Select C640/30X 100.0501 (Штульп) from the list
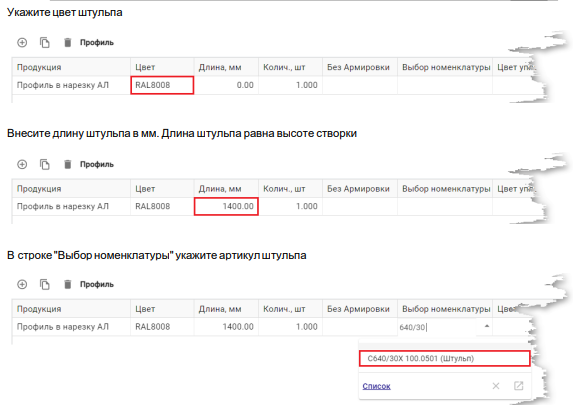Viewport: 574px width, 411px height. pos(444,358)
